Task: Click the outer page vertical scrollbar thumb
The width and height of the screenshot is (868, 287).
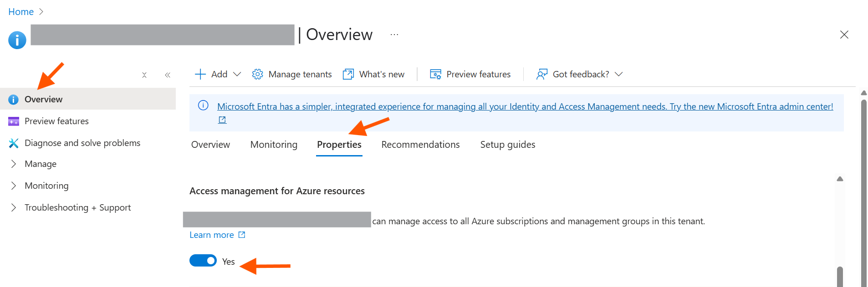Action: (863, 193)
